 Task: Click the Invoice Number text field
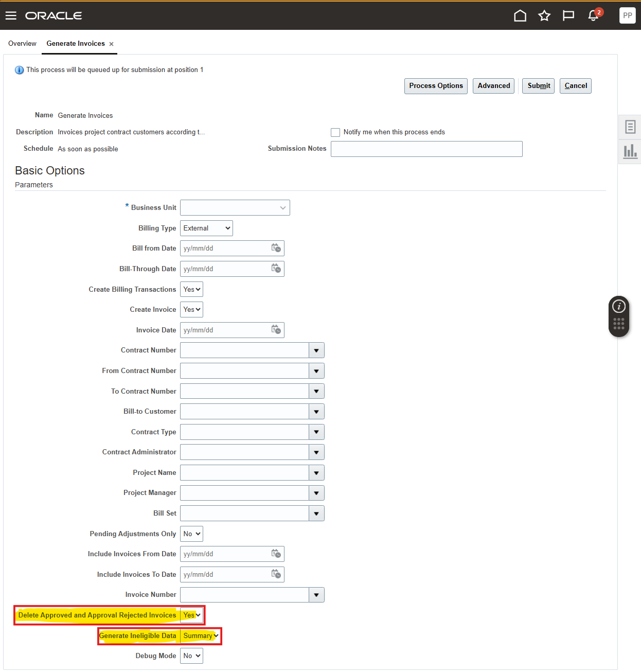tap(244, 595)
